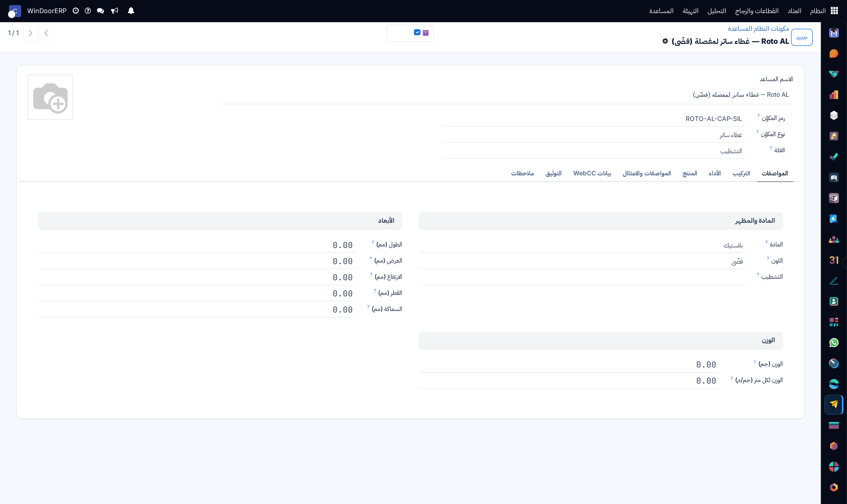Open the orange hexagon ring app
This screenshot has height=504, width=847.
[x=834, y=487]
